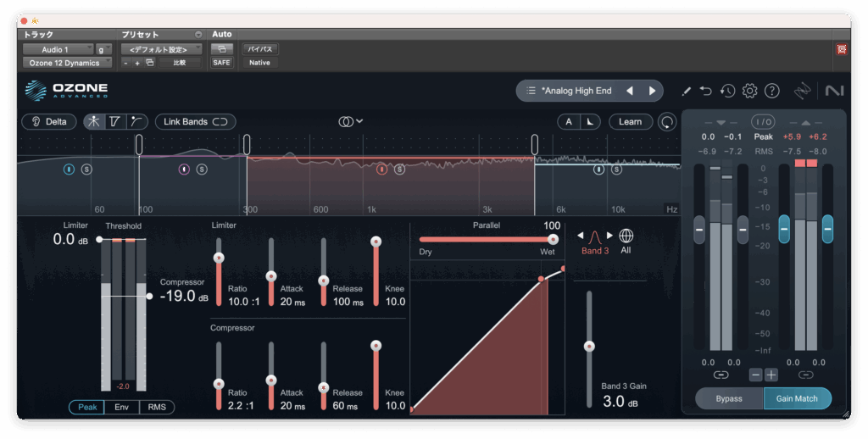Click the undo history clock icon
This screenshot has height=439, width=868.
tap(727, 91)
